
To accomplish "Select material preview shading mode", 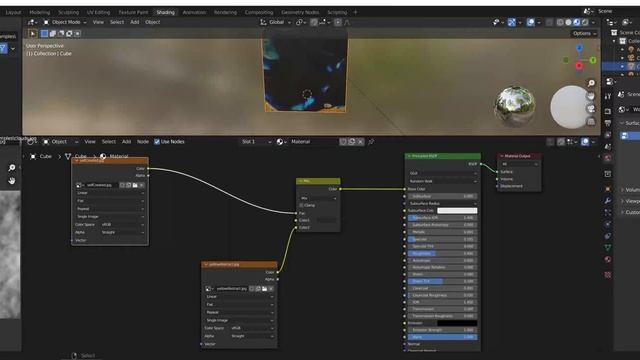I will (x=576, y=22).
